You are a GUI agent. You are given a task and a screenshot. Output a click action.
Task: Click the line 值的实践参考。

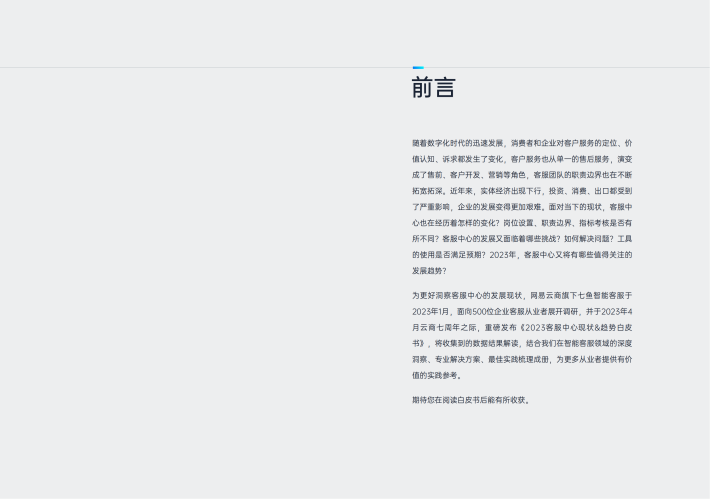click(437, 375)
